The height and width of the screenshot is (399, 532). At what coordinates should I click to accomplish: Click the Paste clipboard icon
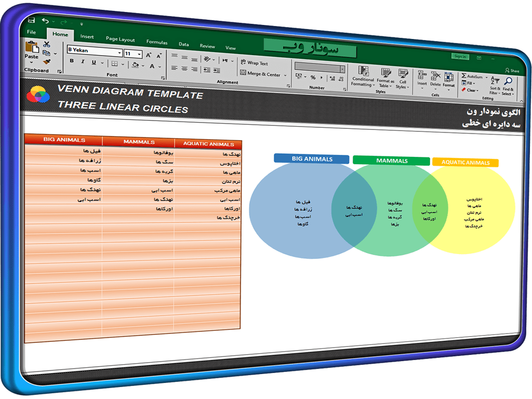[32, 47]
